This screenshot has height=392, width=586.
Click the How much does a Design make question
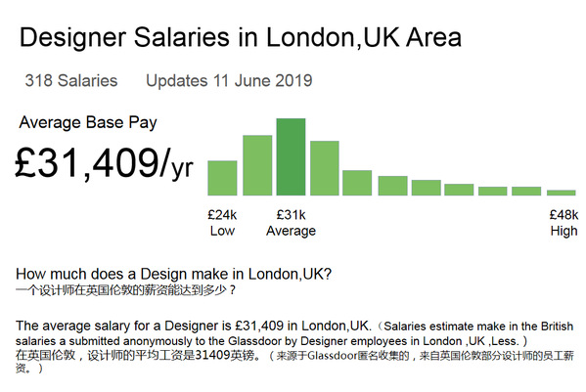click(174, 274)
